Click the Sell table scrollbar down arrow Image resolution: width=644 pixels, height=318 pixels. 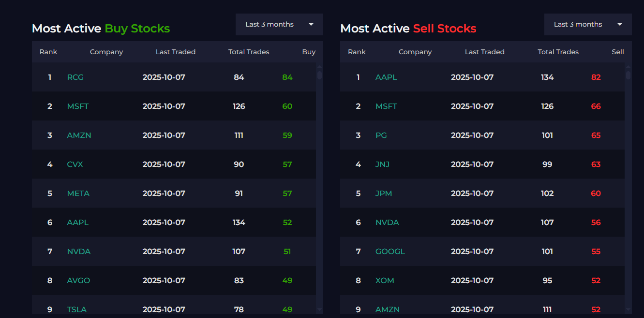pos(628,309)
